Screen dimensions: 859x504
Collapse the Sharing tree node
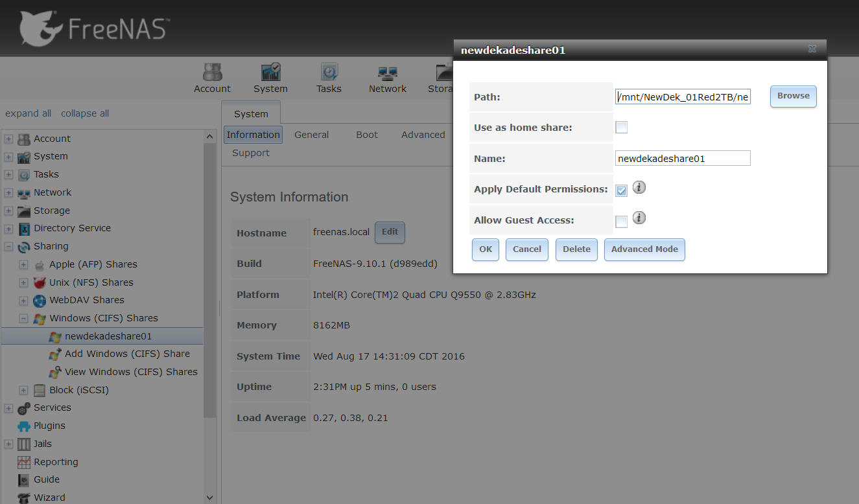coord(8,247)
